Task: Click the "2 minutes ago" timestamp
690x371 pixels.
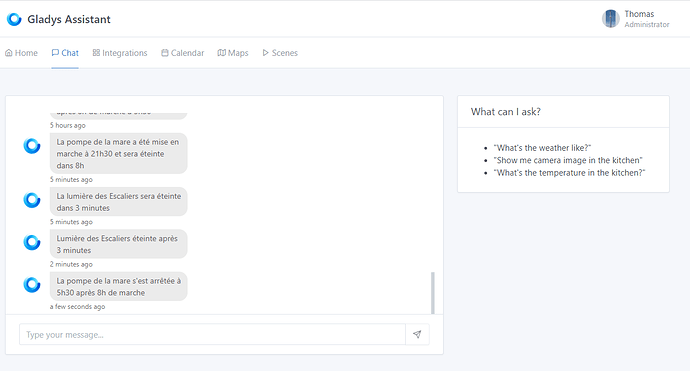Action: [71, 264]
